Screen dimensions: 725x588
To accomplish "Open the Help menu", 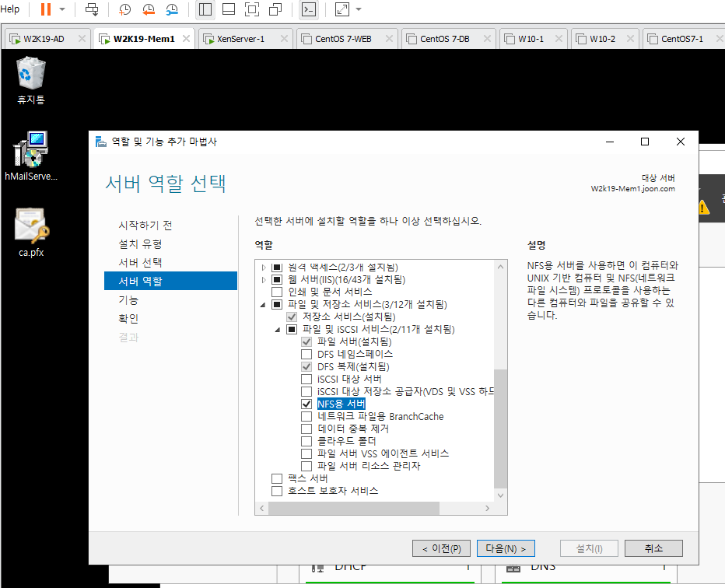I will point(9,9).
